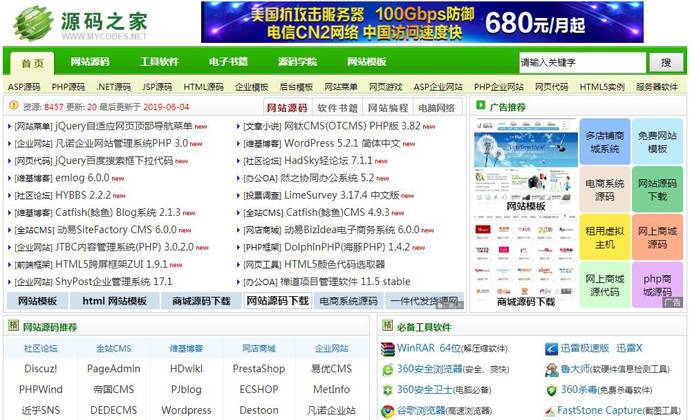Open DolphinPHP(海豚PHP) 1.4.2 entry

(x=347, y=247)
